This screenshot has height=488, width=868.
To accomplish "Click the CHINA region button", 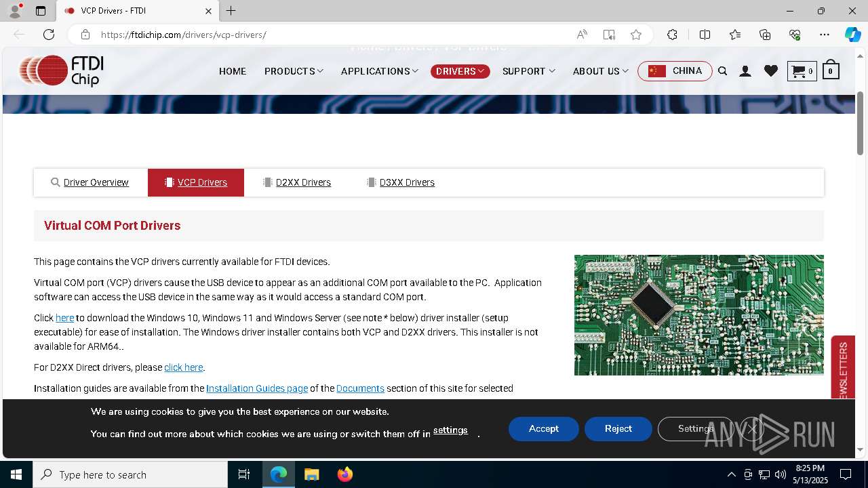I will [x=675, y=71].
